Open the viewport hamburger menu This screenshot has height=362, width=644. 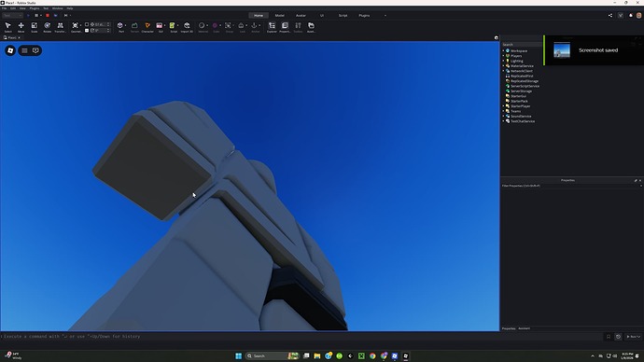(x=24, y=50)
